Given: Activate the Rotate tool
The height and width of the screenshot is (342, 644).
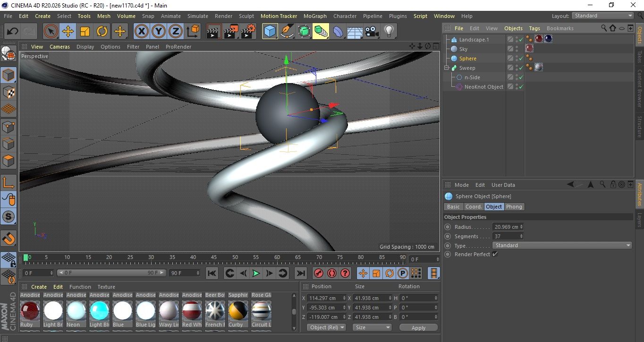Looking at the screenshot, I should (102, 32).
